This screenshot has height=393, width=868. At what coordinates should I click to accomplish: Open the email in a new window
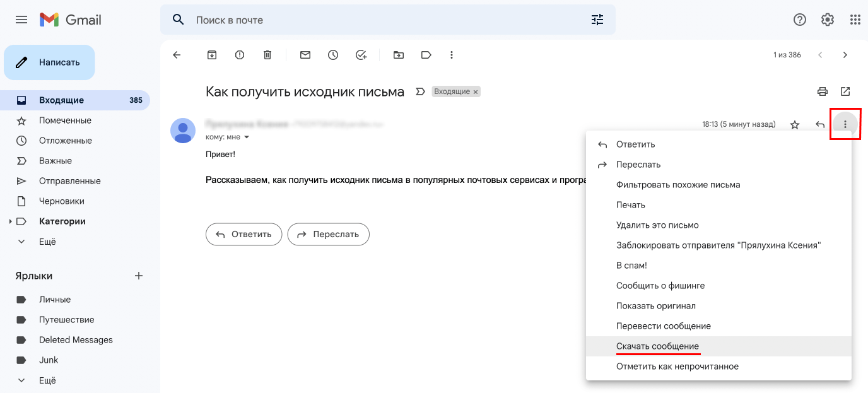coord(845,91)
